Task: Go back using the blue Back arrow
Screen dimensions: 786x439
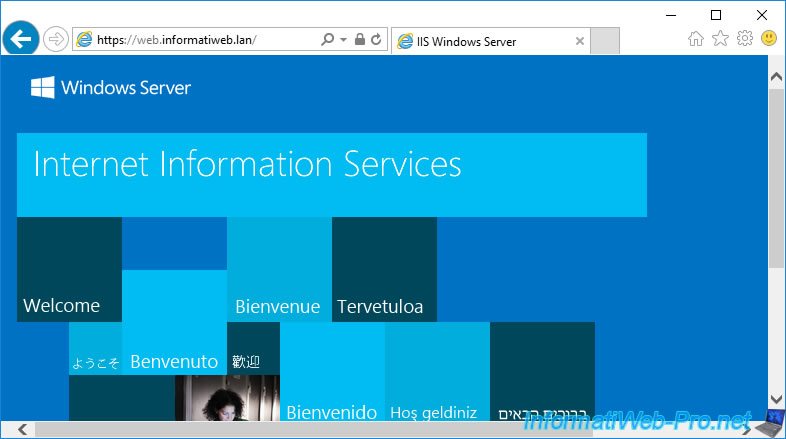Action: 21,39
